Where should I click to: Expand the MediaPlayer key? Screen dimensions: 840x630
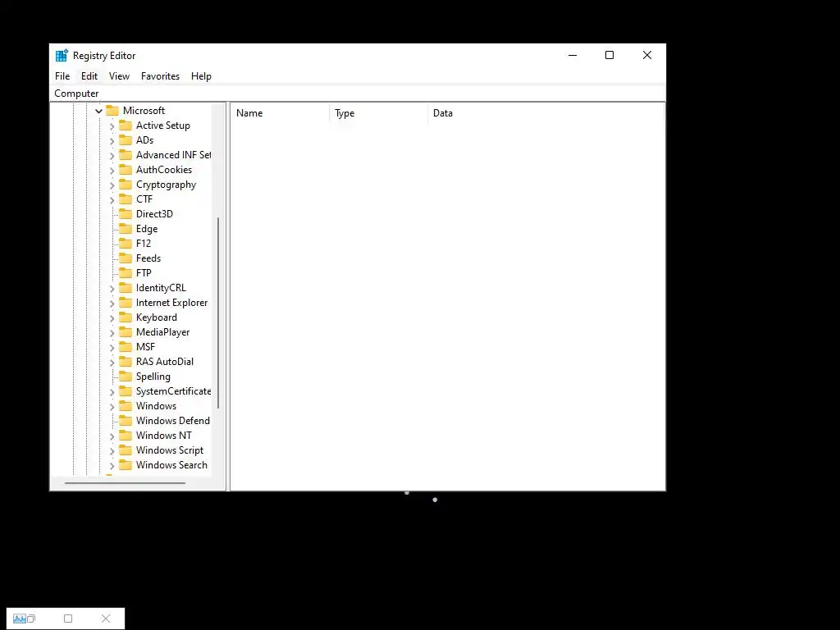click(x=112, y=333)
